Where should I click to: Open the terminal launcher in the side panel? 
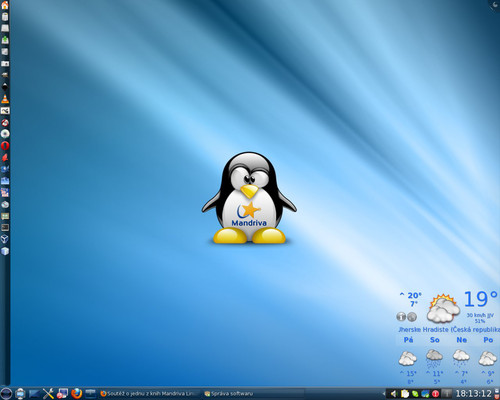pos(5,228)
